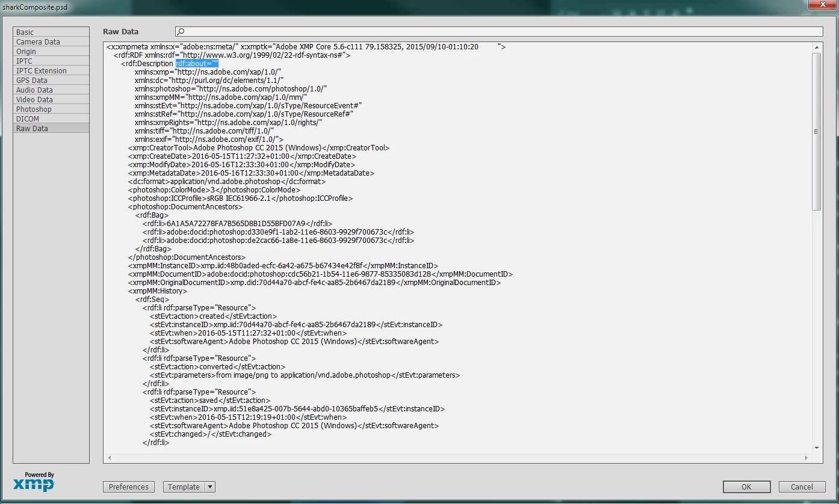Select the Origin tab
839x504 pixels.
coord(51,51)
